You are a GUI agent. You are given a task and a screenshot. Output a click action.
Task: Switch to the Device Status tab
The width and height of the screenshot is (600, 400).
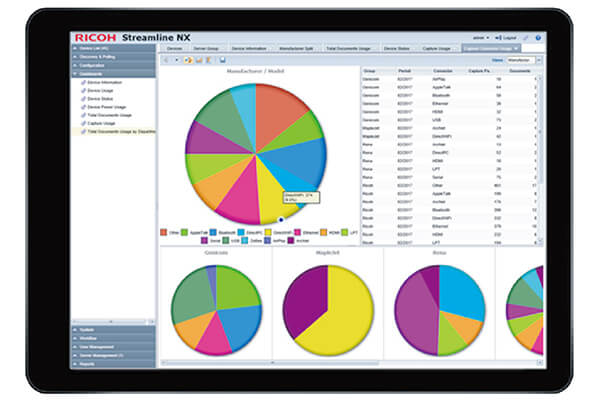[397, 49]
